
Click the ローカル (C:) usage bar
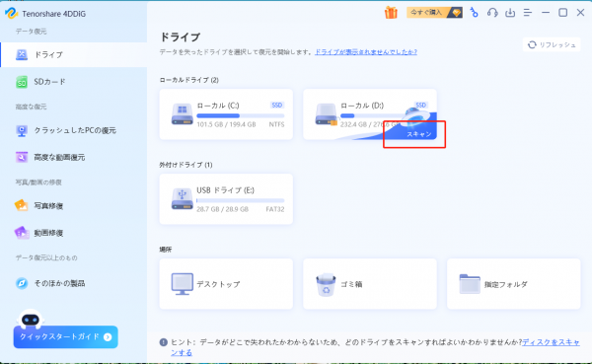pyautogui.click(x=241, y=116)
